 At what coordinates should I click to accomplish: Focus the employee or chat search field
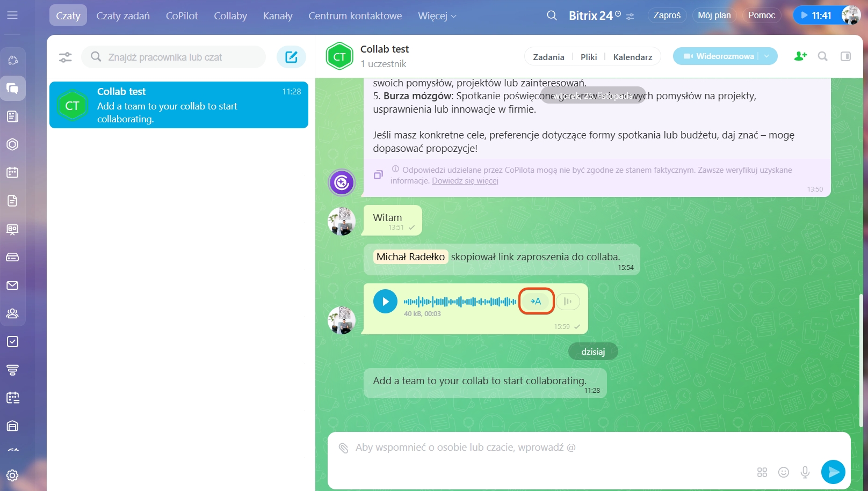click(173, 57)
